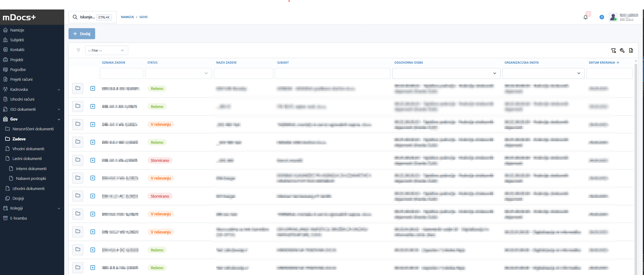Go to Prejeti računi in sidebar
The height and width of the screenshot is (275, 644).
(x=21, y=79)
